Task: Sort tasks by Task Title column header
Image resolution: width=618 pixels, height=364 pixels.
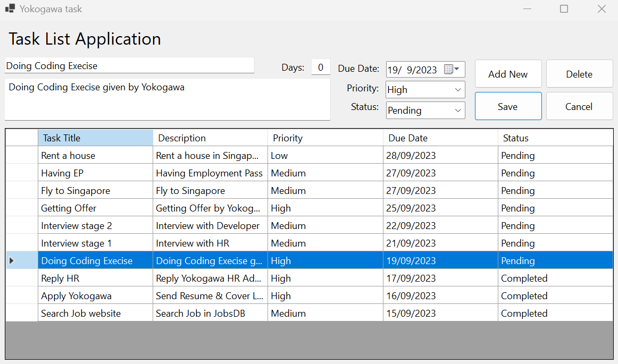Action: click(x=95, y=138)
